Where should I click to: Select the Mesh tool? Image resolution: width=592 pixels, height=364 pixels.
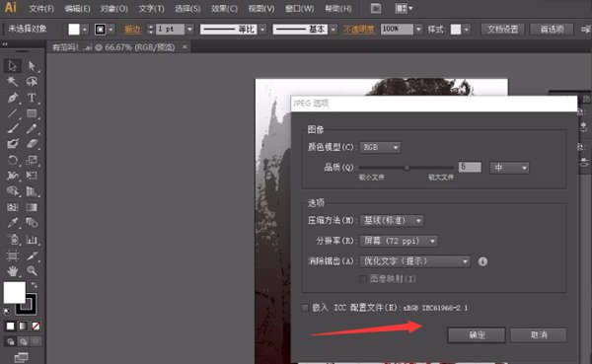click(x=13, y=207)
